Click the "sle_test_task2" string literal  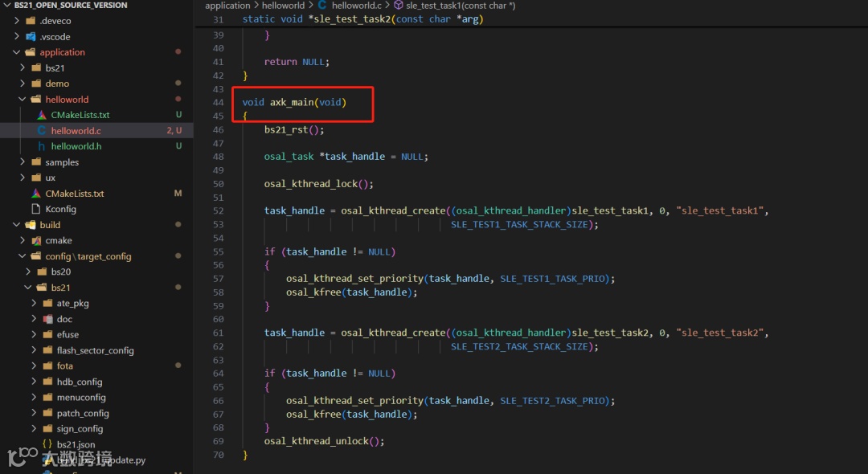pyautogui.click(x=719, y=333)
